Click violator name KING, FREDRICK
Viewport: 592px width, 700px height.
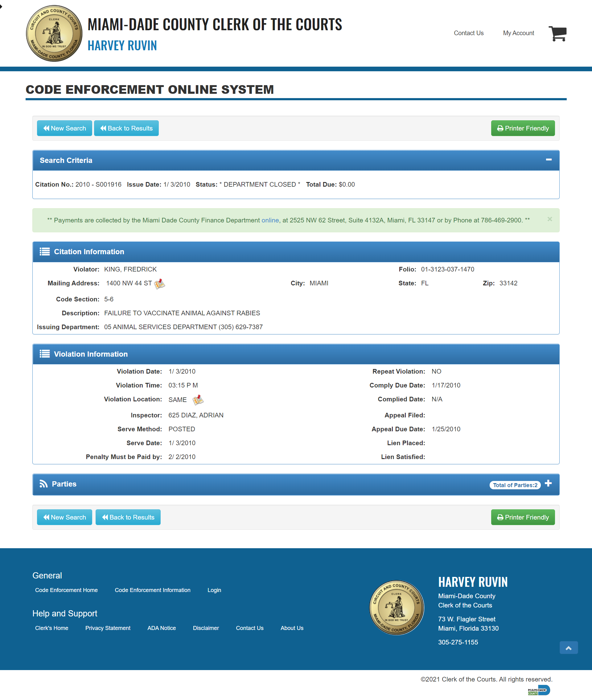coord(130,270)
